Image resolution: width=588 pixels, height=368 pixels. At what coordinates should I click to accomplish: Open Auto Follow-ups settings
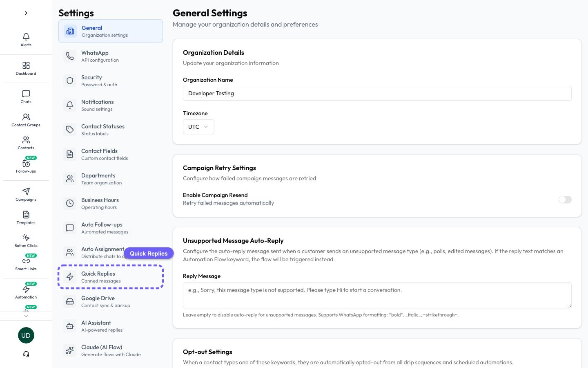[111, 228]
